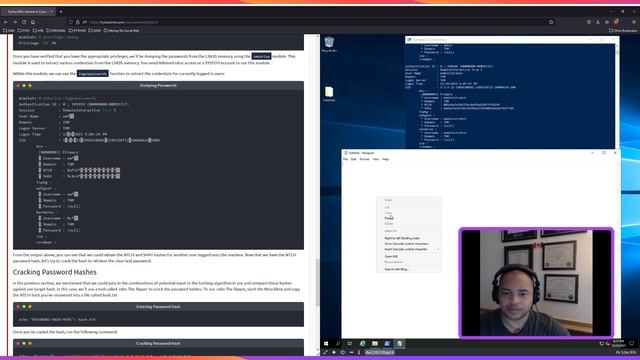This screenshot has width=640, height=360.
Task: Open the first bookmarks folder in the bar
Action: point(9,31)
